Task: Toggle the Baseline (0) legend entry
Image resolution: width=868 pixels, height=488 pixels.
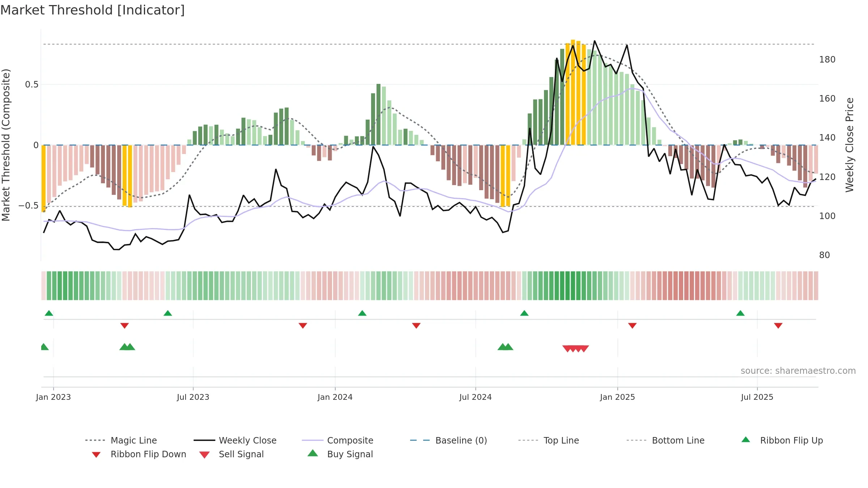Action: coord(448,440)
